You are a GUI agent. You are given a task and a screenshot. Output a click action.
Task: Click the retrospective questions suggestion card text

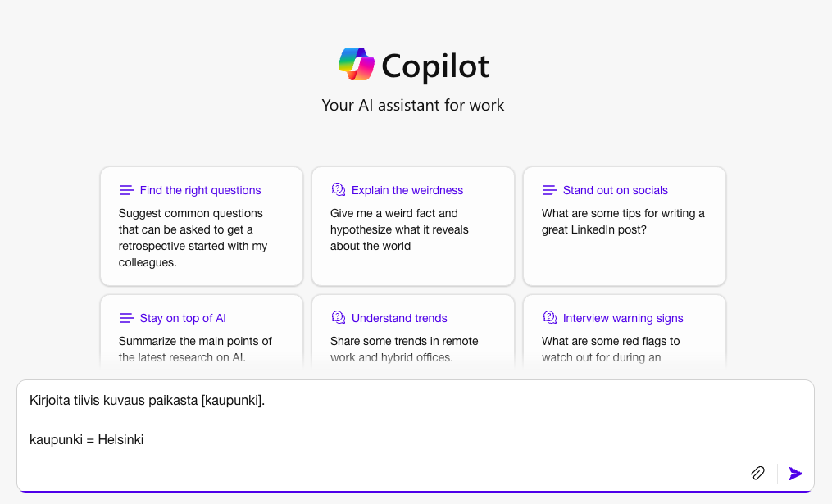pyautogui.click(x=193, y=238)
